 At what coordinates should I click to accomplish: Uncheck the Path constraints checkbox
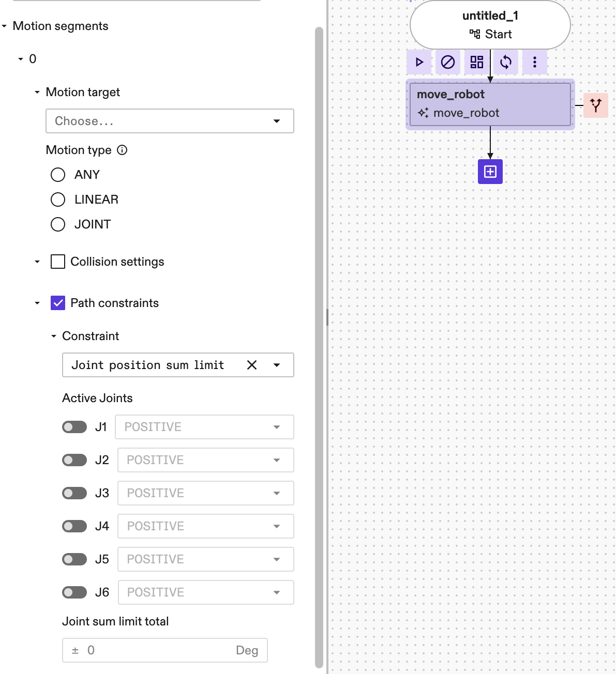click(57, 303)
